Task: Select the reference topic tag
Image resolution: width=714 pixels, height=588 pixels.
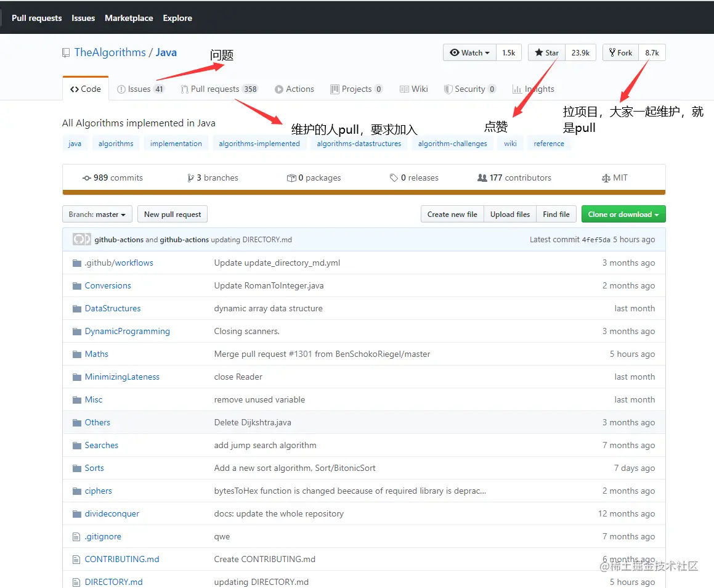Action: 549,144
